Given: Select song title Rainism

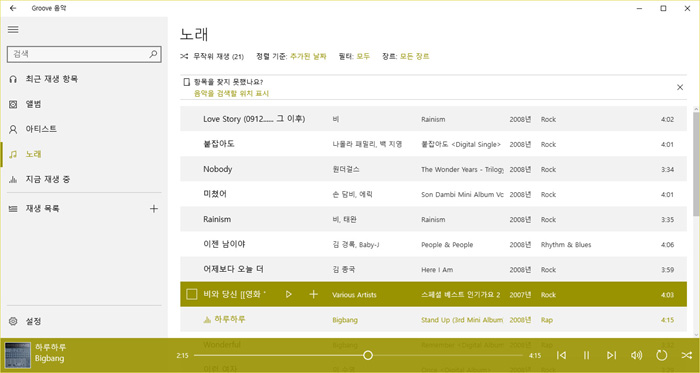Looking at the screenshot, I should click(x=217, y=220).
